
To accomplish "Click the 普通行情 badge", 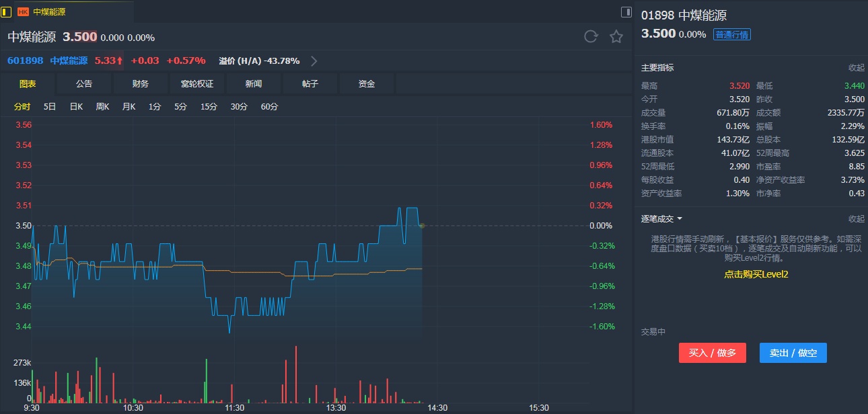I will [731, 34].
